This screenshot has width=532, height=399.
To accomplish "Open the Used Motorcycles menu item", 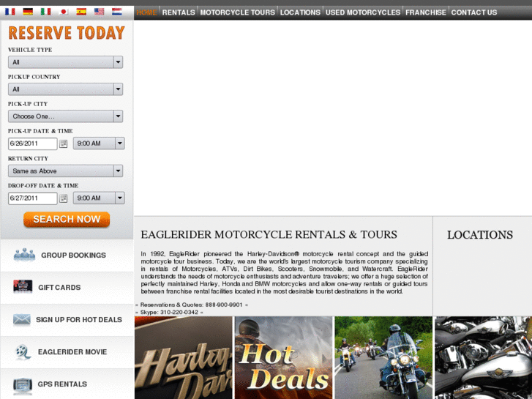I will pos(363,12).
